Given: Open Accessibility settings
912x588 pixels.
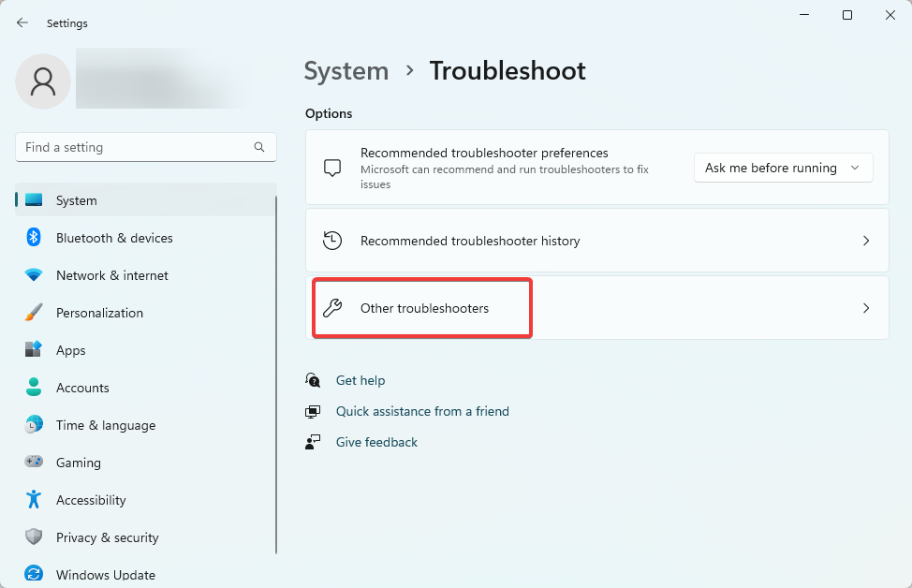Looking at the screenshot, I should (145, 500).
